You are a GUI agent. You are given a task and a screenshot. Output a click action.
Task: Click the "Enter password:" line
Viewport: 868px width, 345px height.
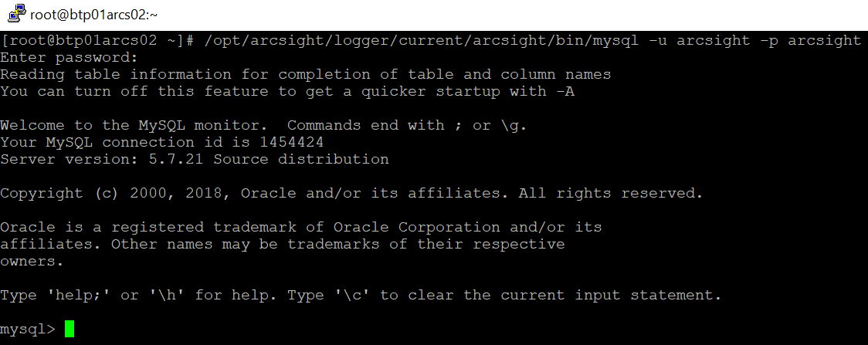[x=70, y=58]
